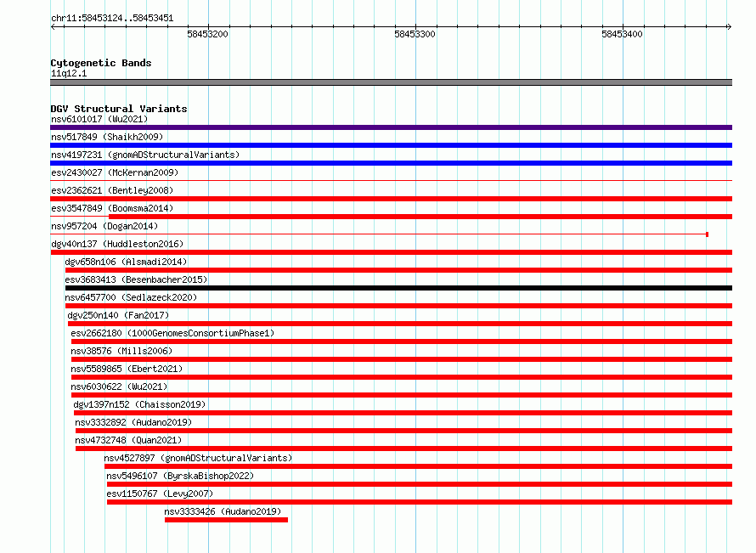
Task: Select nsv6457700 (Sedlazeck2020) label
Action: (131, 297)
